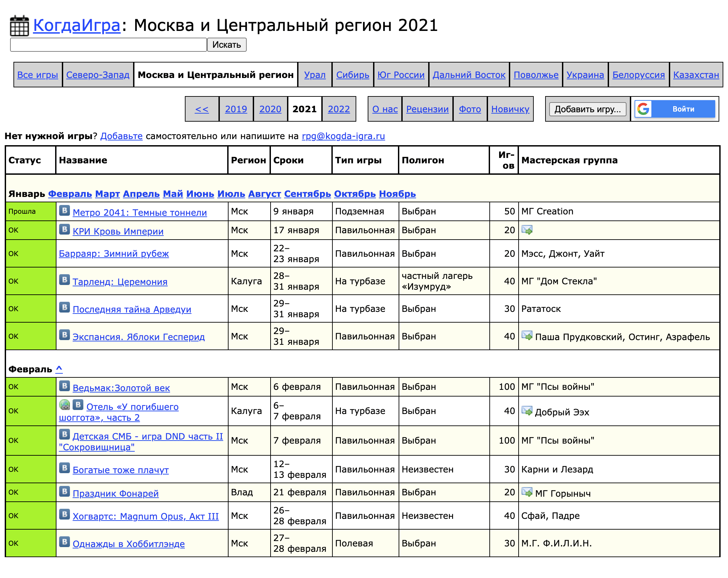Open game Метро 2041: Темные тоннели
Screen dimensions: 728x578
[140, 213]
